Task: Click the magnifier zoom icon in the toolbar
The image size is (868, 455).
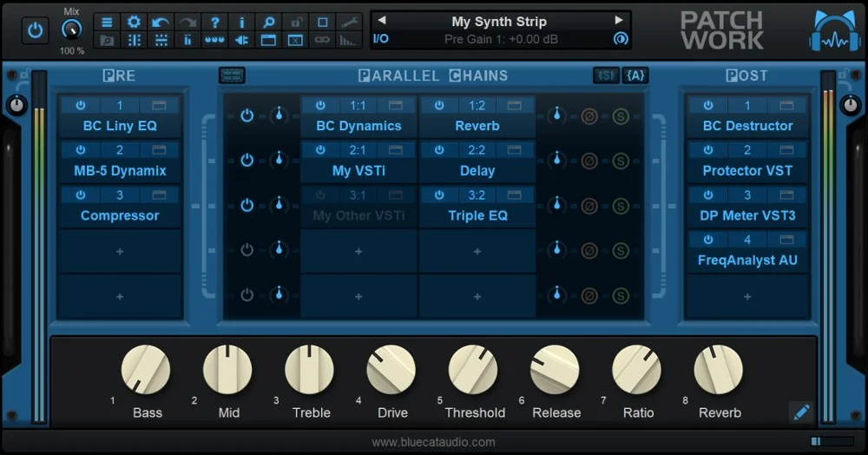Action: coord(269,22)
